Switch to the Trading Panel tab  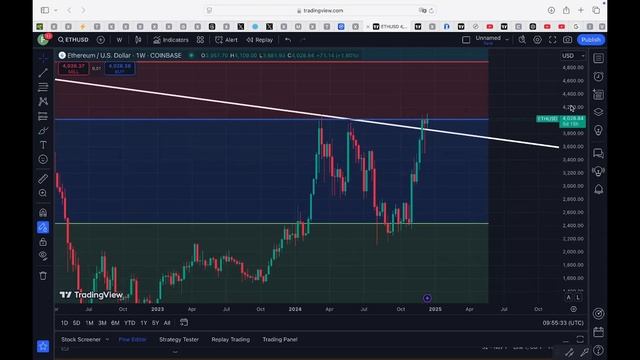pos(280,339)
